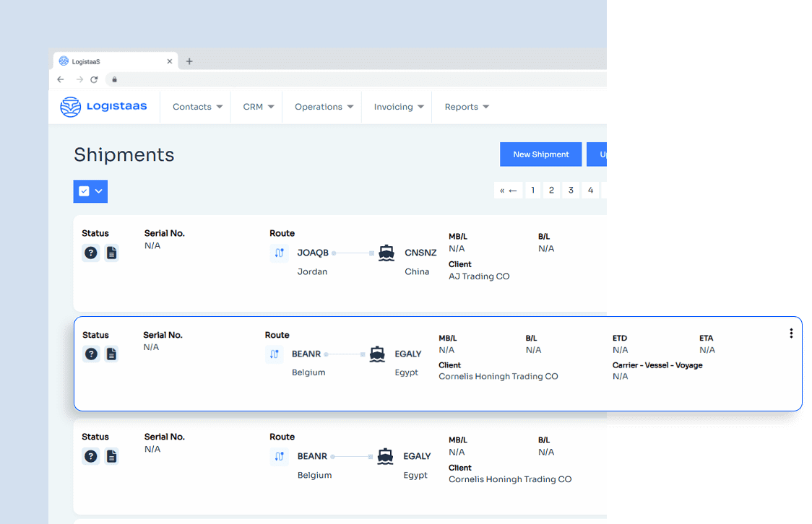Click the new tab plus icon
The width and height of the screenshot is (812, 524).
[189, 61]
